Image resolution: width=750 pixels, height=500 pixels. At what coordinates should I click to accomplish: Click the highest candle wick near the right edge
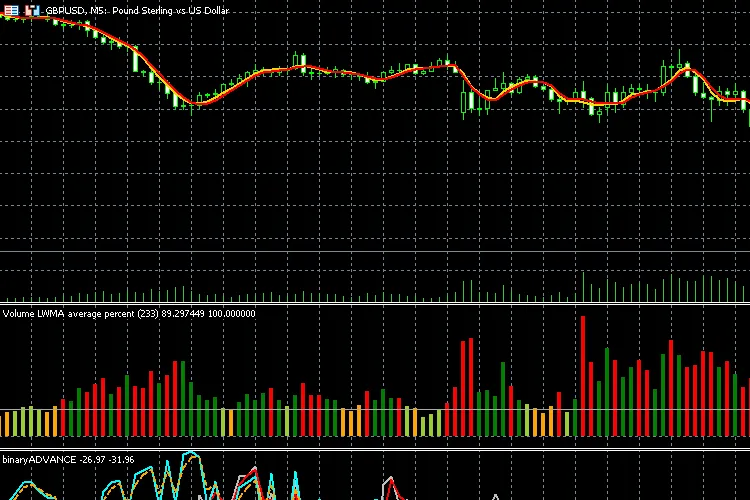tap(677, 53)
